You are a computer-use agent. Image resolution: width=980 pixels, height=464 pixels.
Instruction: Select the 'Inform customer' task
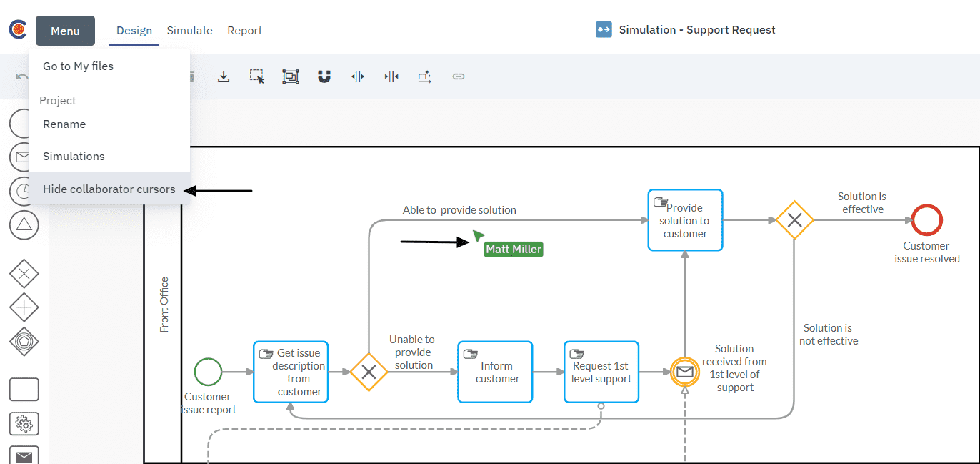pyautogui.click(x=495, y=372)
